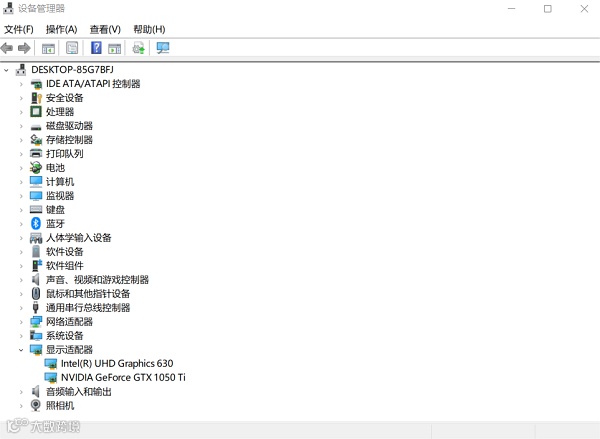Screen dimensions: 600x439
Task: Maximize the 设备管理器 window
Action: pos(548,9)
